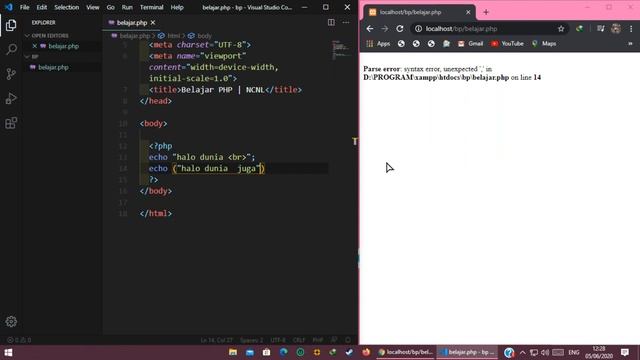This screenshot has width=640, height=360.
Task: Switch to Chrome localhost window in taskbar
Action: point(405,352)
